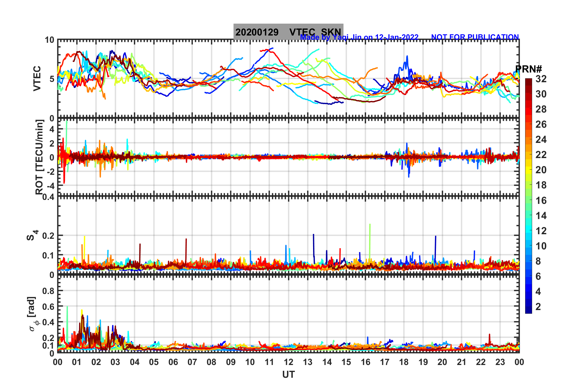This screenshot has height=392, width=577.
Task: Click the x-axis hour tick label 15
Action: coord(346,362)
